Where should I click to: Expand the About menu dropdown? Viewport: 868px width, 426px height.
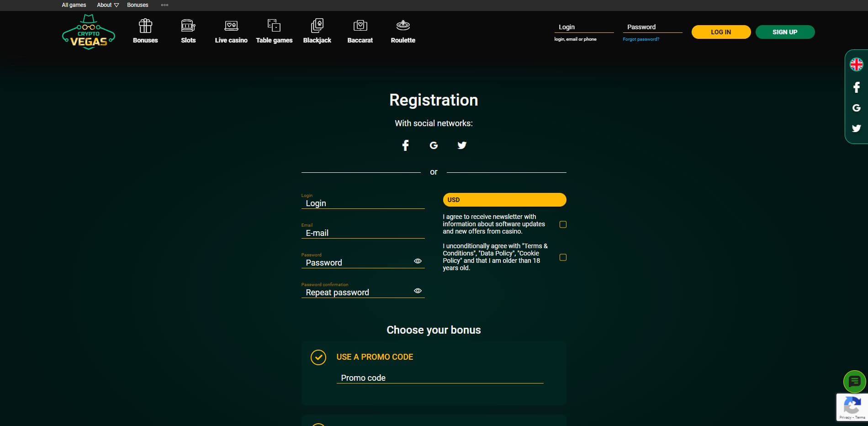tap(108, 5)
